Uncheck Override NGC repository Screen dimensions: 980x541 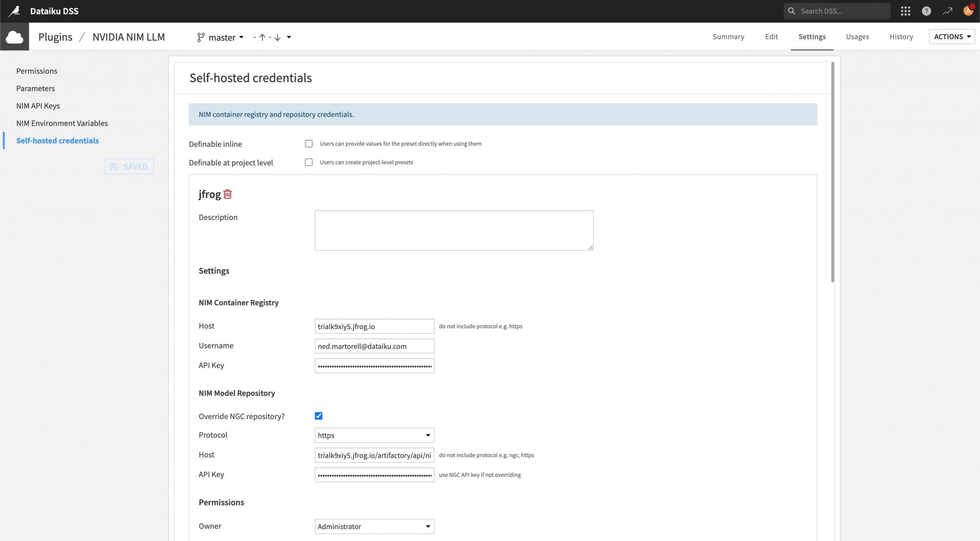[318, 416]
